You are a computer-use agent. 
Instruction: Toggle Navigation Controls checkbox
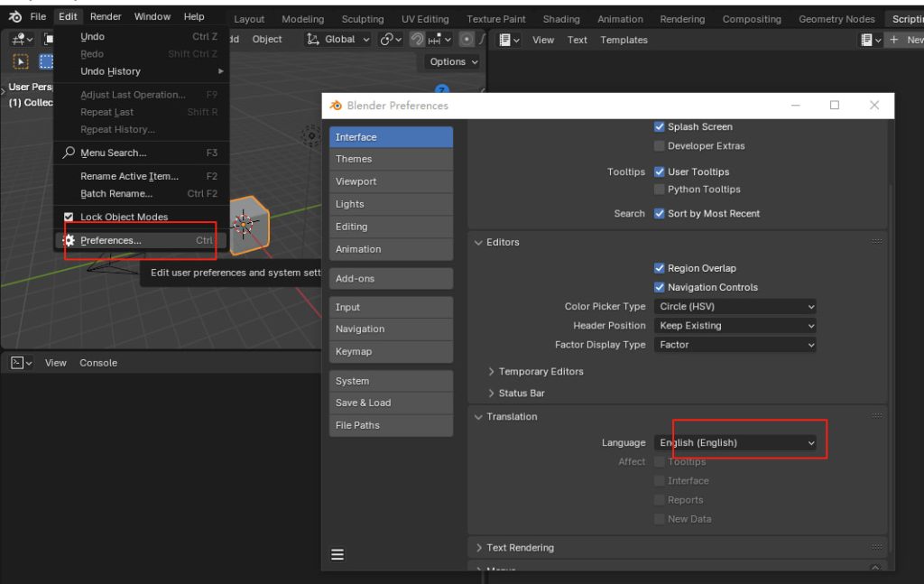pos(660,287)
